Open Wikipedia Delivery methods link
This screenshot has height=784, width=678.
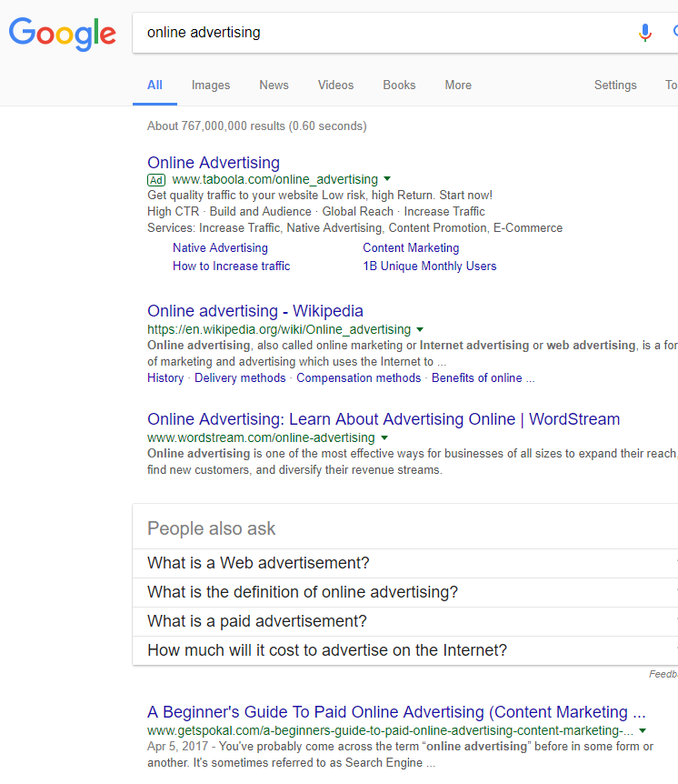tap(240, 378)
